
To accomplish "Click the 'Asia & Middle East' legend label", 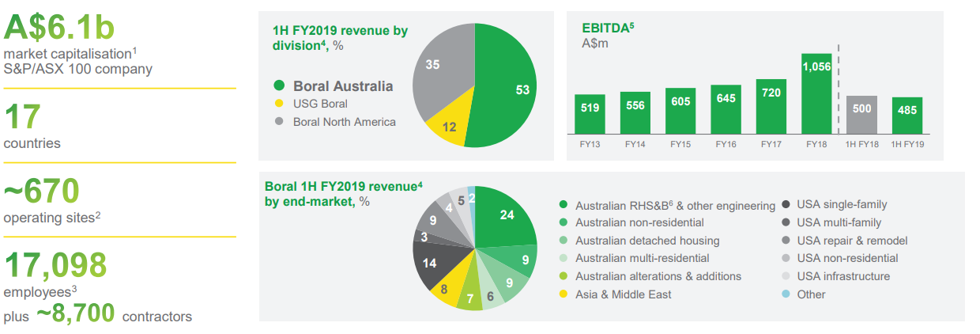I will click(x=624, y=294).
